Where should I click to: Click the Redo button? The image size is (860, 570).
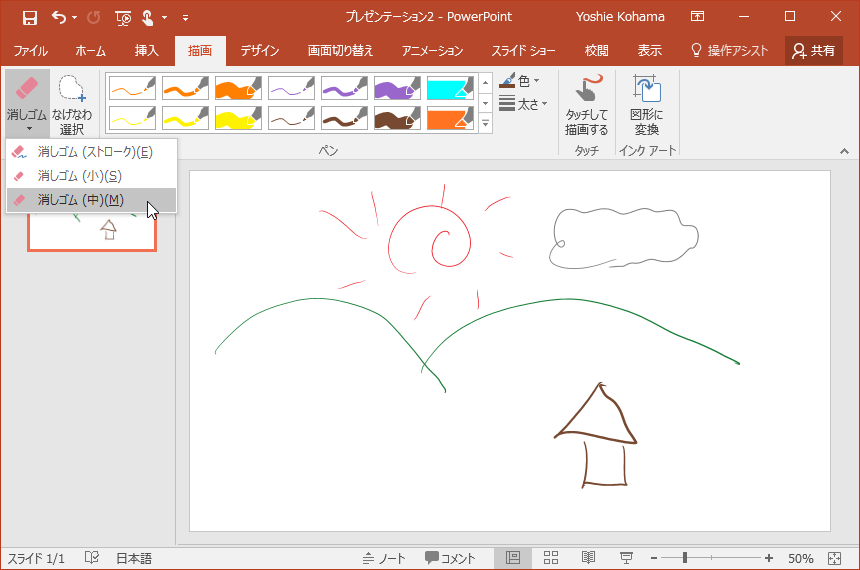pos(94,18)
